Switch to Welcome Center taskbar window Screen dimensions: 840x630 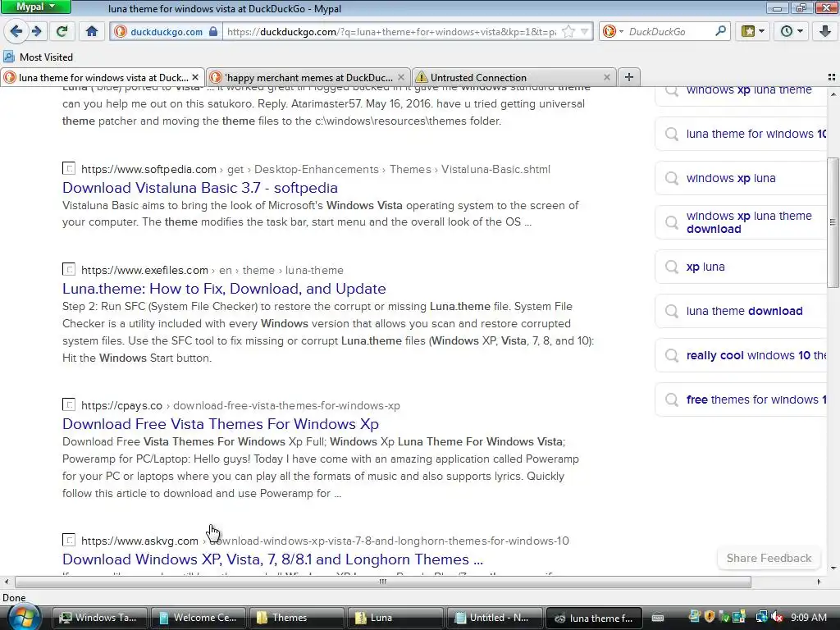tap(199, 618)
